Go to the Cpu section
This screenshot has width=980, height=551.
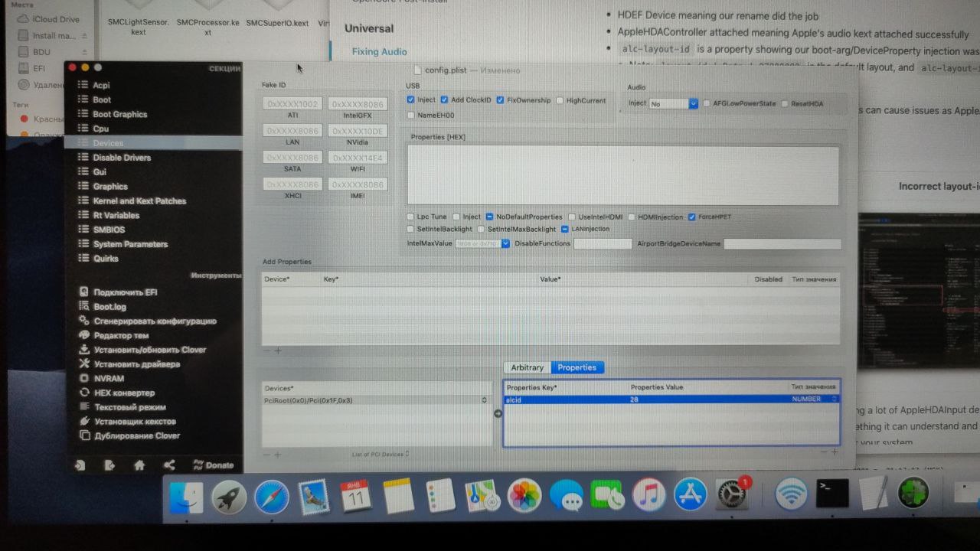click(100, 129)
